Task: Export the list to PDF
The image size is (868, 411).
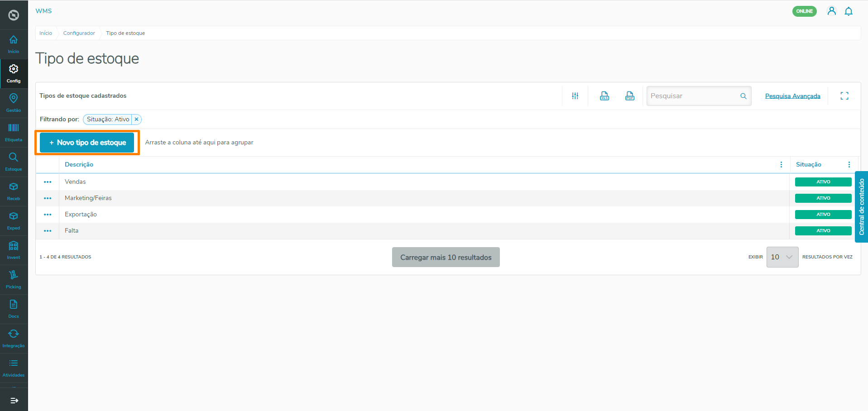Action: (630, 96)
